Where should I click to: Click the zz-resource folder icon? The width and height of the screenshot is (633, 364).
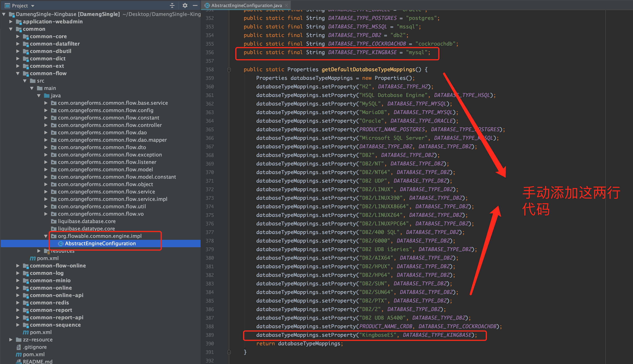pyautogui.click(x=19, y=340)
